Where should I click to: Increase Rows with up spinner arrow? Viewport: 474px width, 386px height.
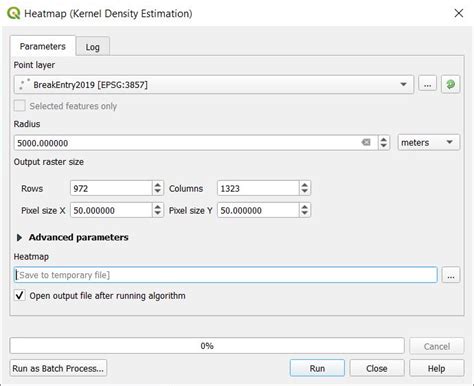pyautogui.click(x=158, y=185)
